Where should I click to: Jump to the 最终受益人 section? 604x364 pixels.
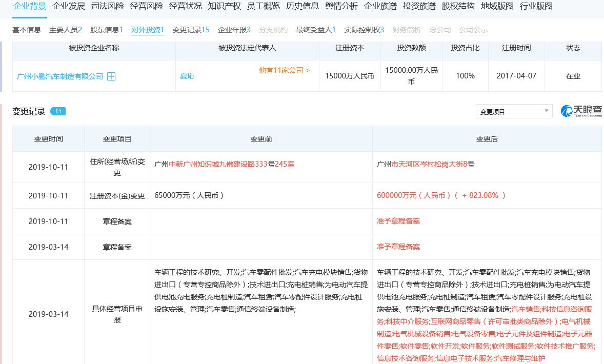[315, 30]
